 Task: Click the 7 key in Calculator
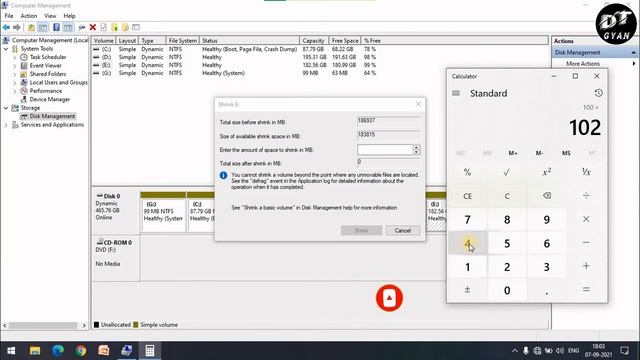click(x=467, y=219)
